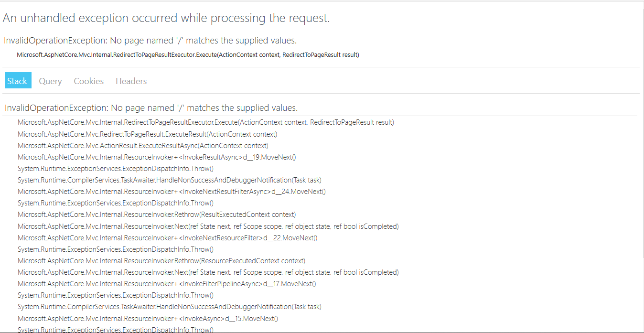
Task: Show the Headers tab
Action: pos(131,81)
